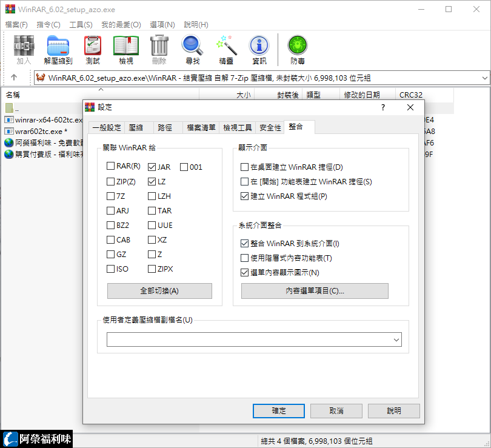Open the 檔案(F) menu

(16, 25)
